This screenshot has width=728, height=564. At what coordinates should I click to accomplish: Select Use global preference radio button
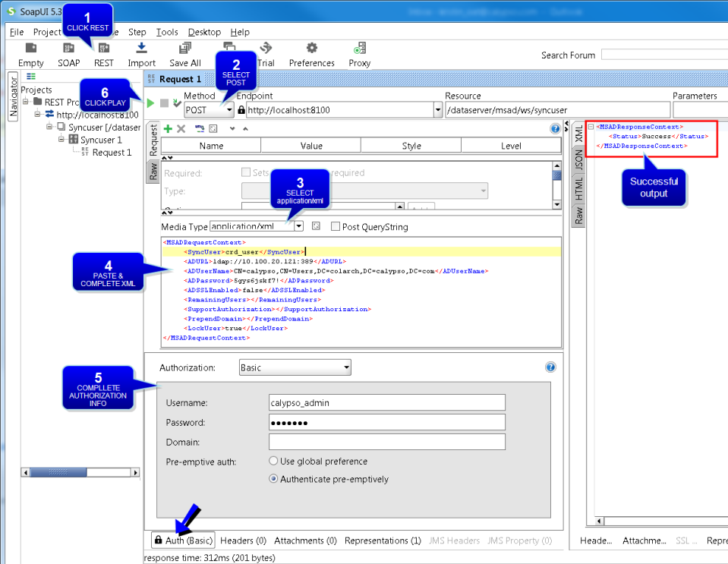tap(273, 461)
